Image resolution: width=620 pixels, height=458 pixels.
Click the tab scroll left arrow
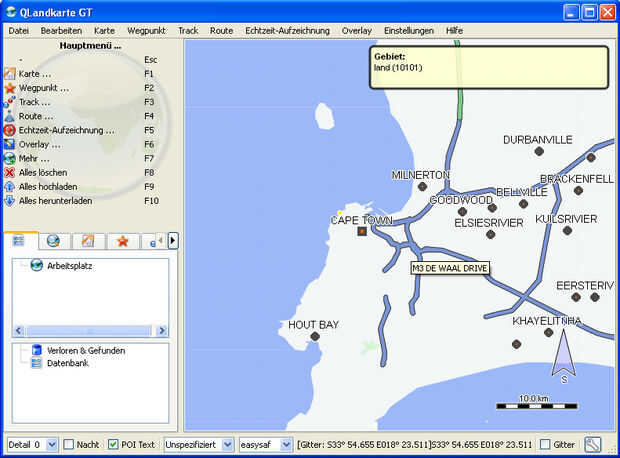(x=160, y=240)
